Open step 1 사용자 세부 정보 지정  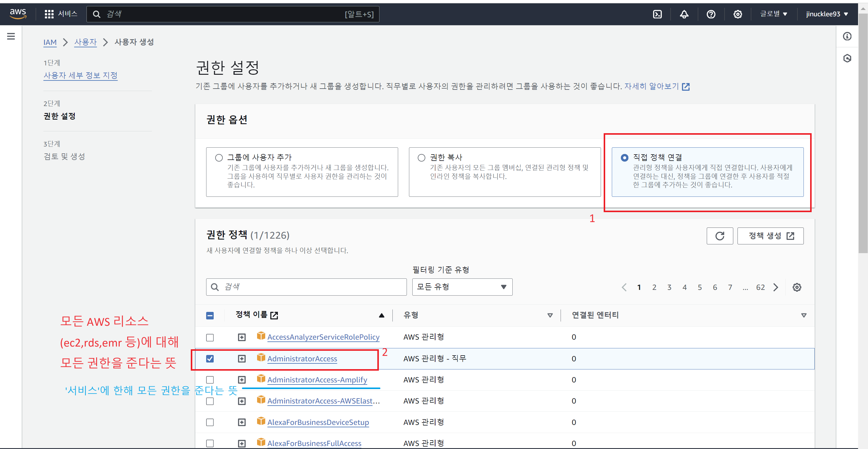[x=80, y=75]
